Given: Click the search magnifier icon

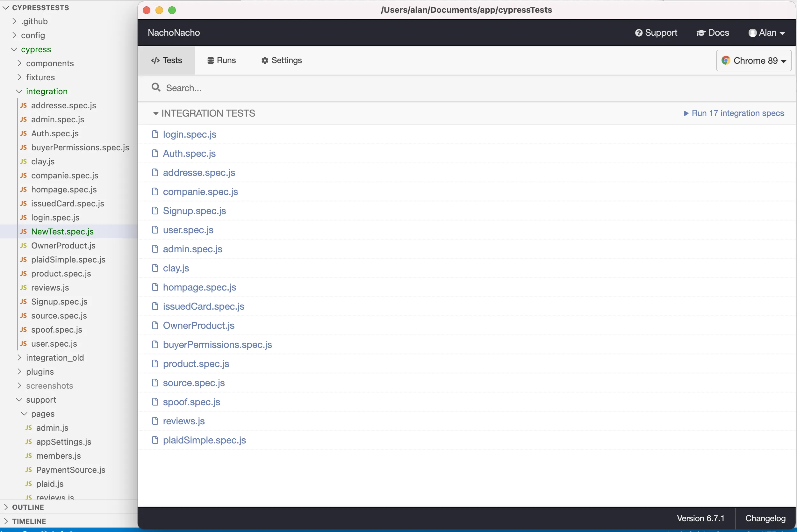Looking at the screenshot, I should coord(156,88).
